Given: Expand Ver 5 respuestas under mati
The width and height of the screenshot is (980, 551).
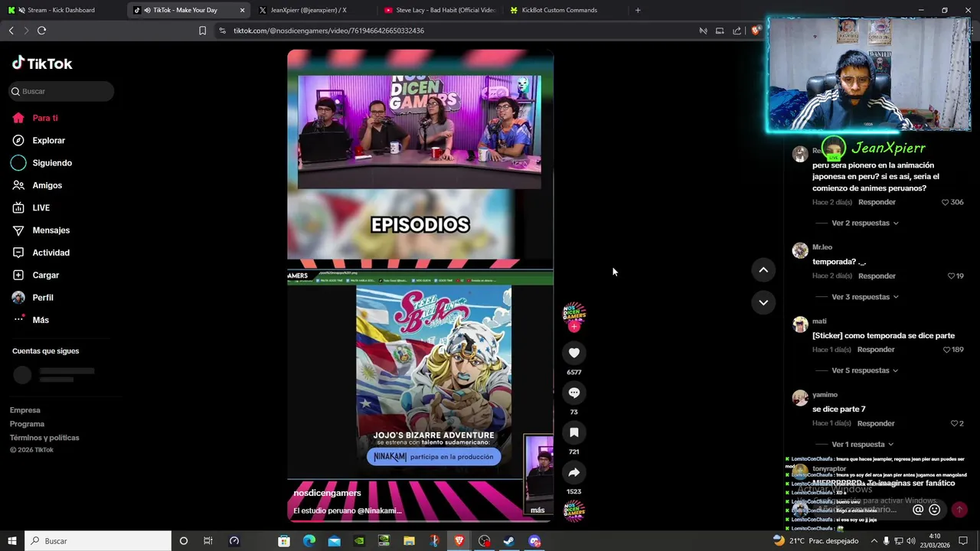Looking at the screenshot, I should [x=865, y=370].
